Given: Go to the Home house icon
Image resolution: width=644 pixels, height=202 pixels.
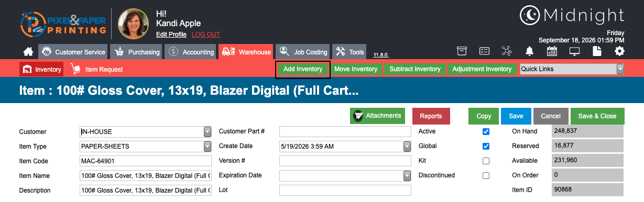Looking at the screenshot, I should [28, 51].
